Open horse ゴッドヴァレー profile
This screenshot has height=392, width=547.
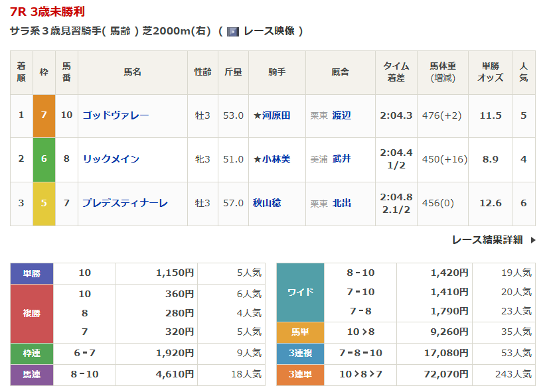(116, 115)
